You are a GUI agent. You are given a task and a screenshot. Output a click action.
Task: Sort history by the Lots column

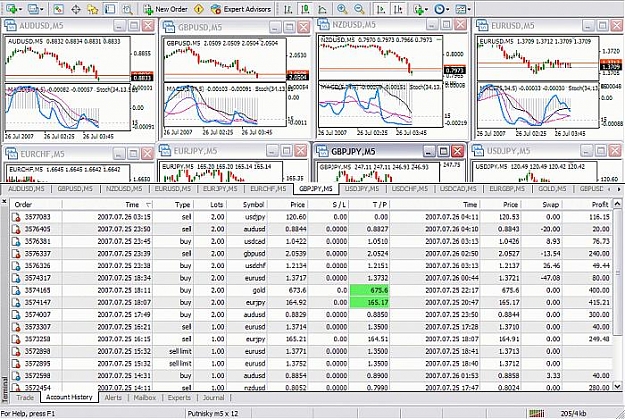(210, 205)
